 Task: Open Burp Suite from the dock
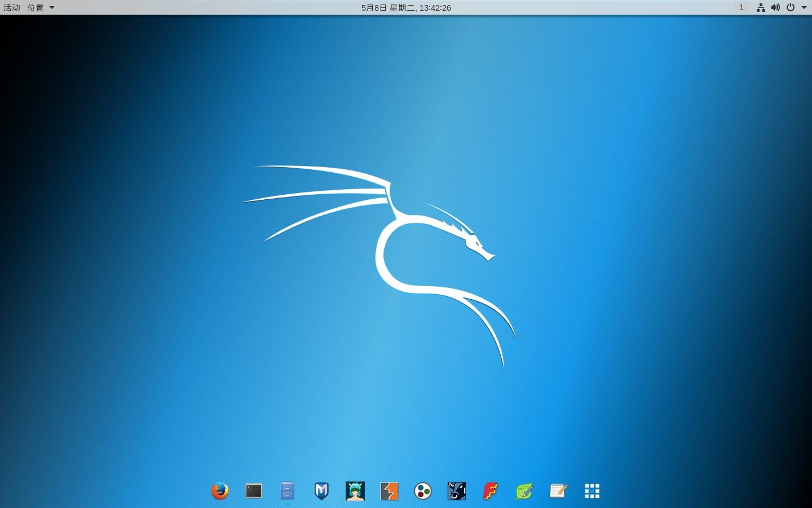389,491
